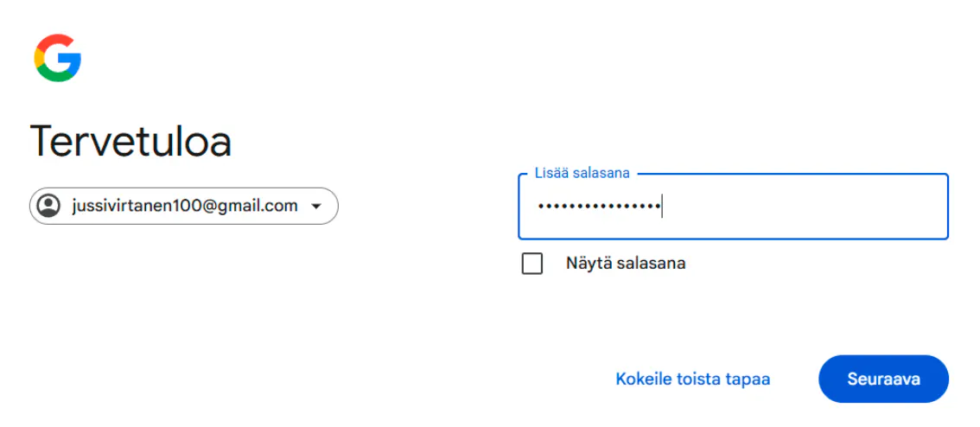Open the Kokeile toista tapaa link

pyautogui.click(x=692, y=379)
